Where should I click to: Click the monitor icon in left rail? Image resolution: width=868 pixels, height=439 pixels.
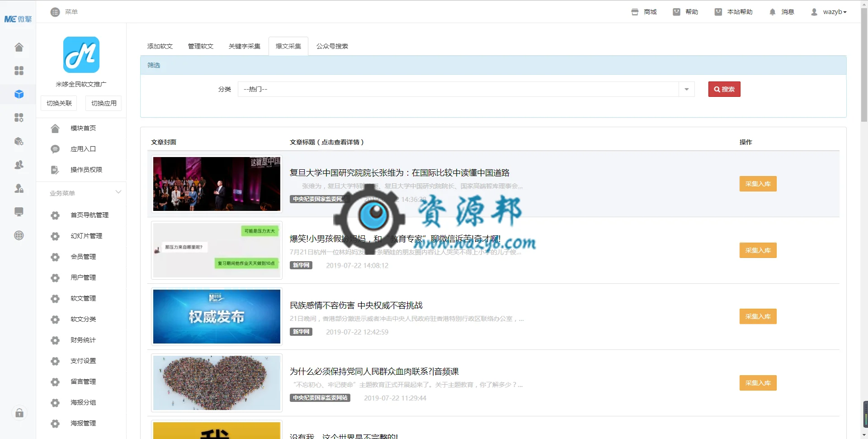coord(19,212)
